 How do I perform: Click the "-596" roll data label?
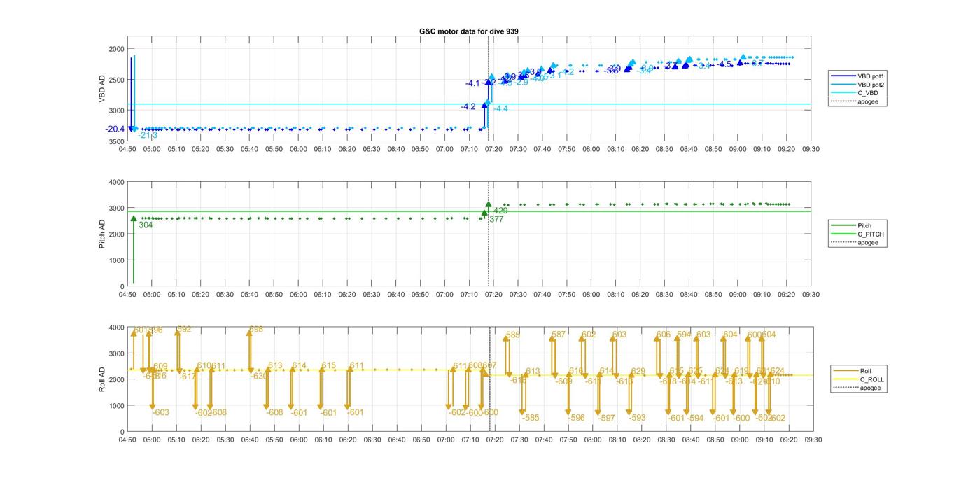point(576,419)
